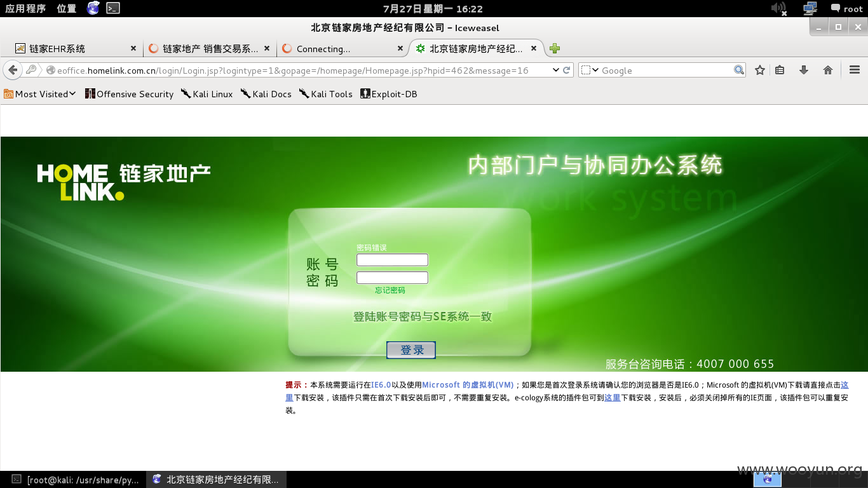Open the muted volume icon

778,8
